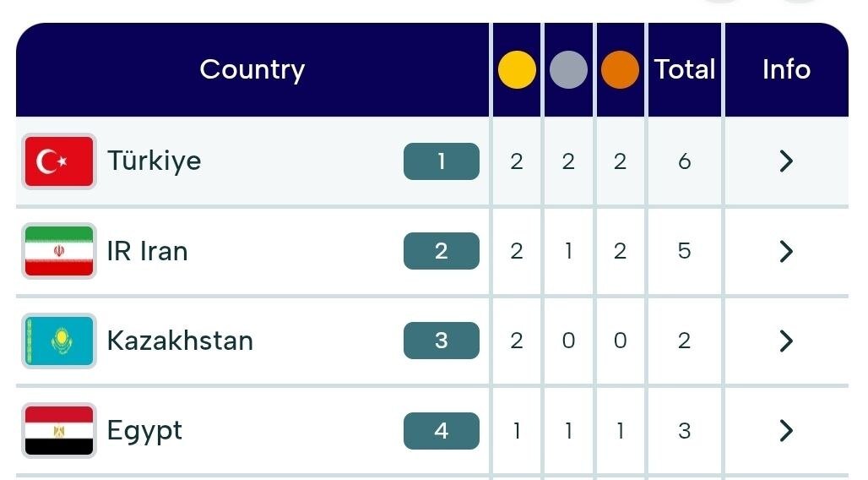Click the Türkiye flag icon
868x480 pixels.
[x=59, y=161]
